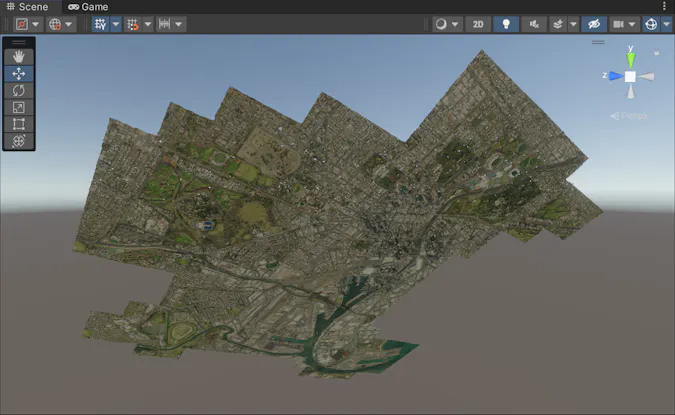The width and height of the screenshot is (675, 415).
Task: Expand the global/local rotation dropdown arrow
Action: click(x=69, y=24)
